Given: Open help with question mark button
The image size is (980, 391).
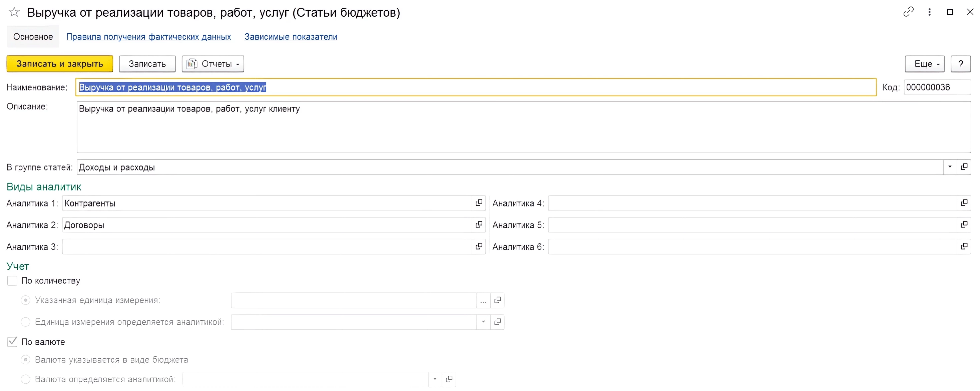Looking at the screenshot, I should (960, 64).
